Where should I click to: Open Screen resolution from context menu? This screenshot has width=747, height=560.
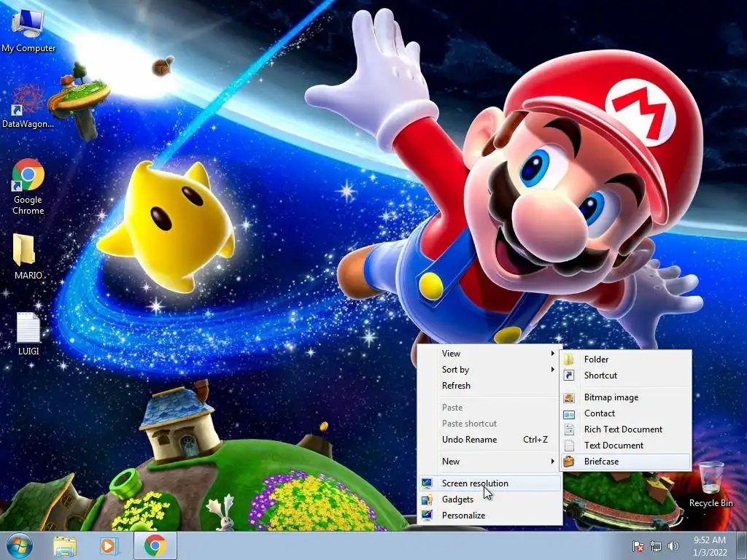pyautogui.click(x=489, y=483)
